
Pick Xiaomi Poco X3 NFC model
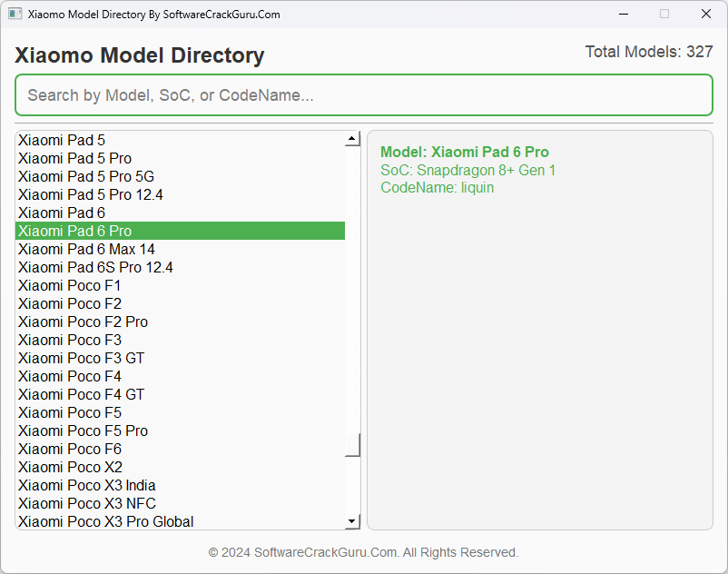87,503
